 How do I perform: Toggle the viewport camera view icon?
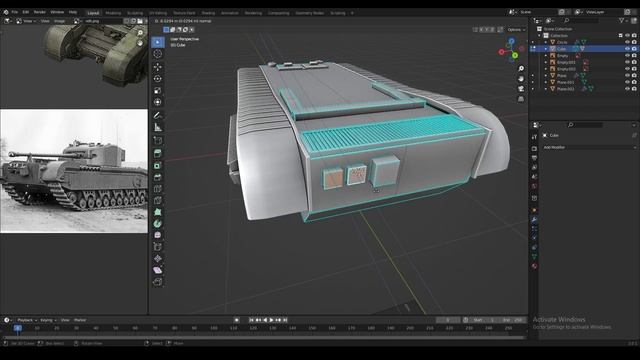(x=521, y=89)
